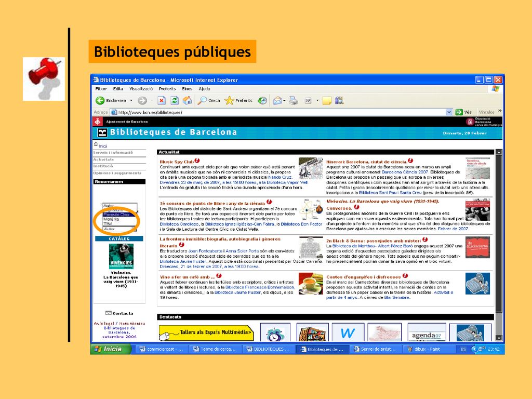Image resolution: width=532 pixels, height=399 pixels.
Task: Click the Biblioteca Vapor Vell link
Action: (x=287, y=182)
